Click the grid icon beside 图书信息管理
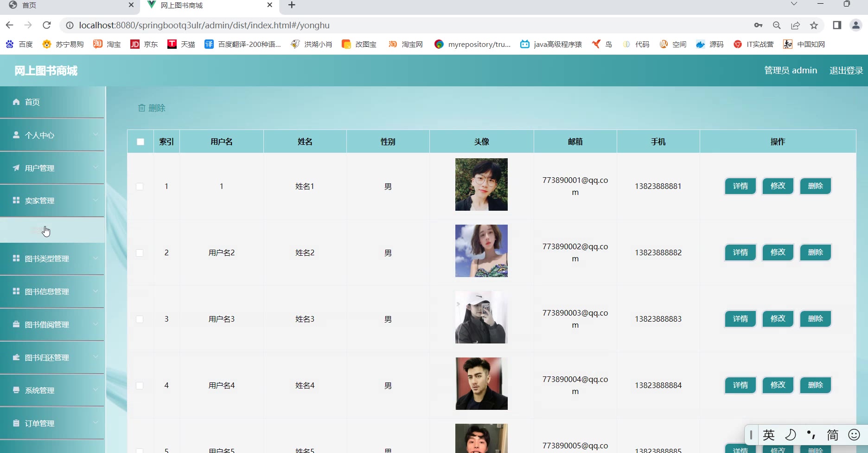 [16, 291]
